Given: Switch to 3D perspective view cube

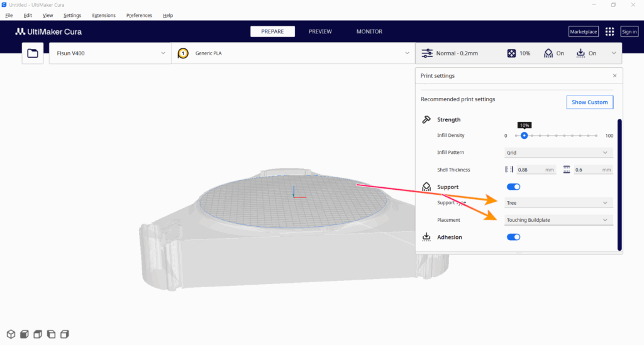Looking at the screenshot, I should click(11, 334).
